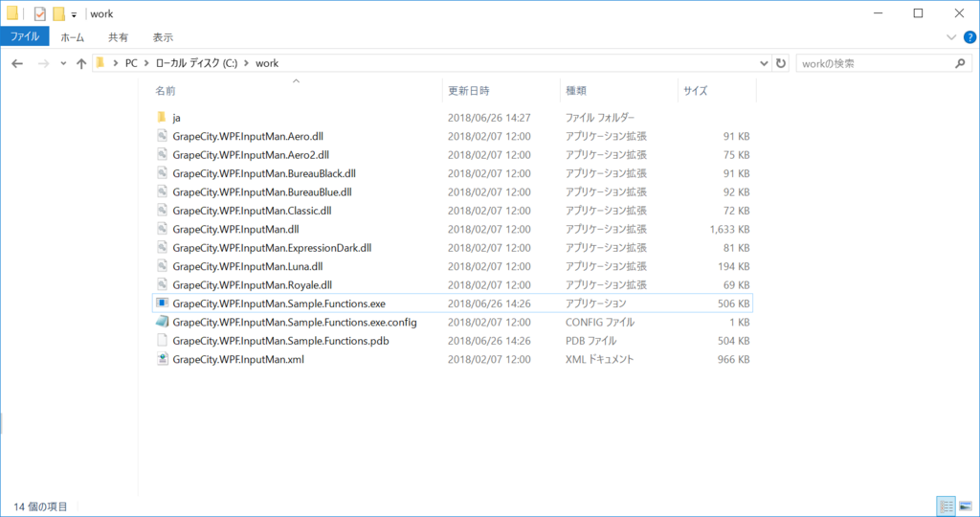The image size is (980, 517).
Task: Click the CONFIG ファイル type cell
Action: [600, 322]
